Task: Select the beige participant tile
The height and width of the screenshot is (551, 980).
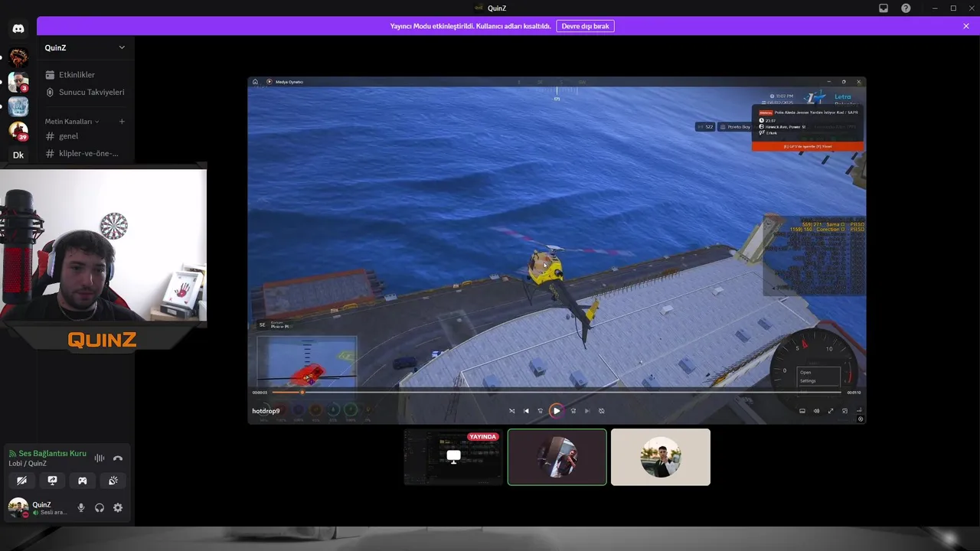Action: (x=661, y=457)
